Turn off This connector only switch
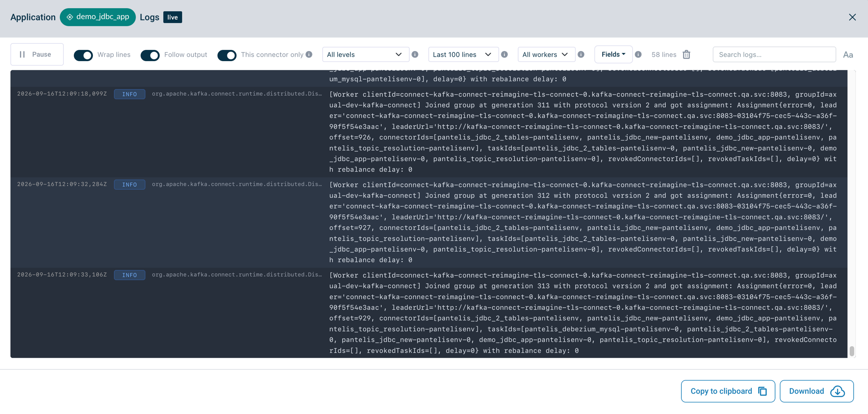 [227, 55]
